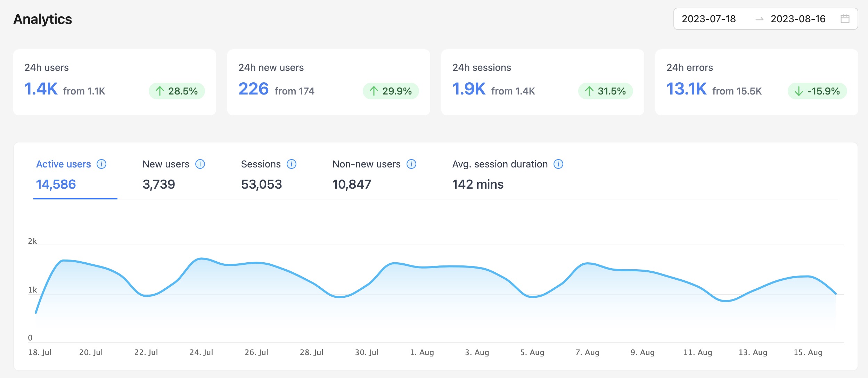Click the 226 new users value
The width and height of the screenshot is (868, 378).
click(x=254, y=89)
